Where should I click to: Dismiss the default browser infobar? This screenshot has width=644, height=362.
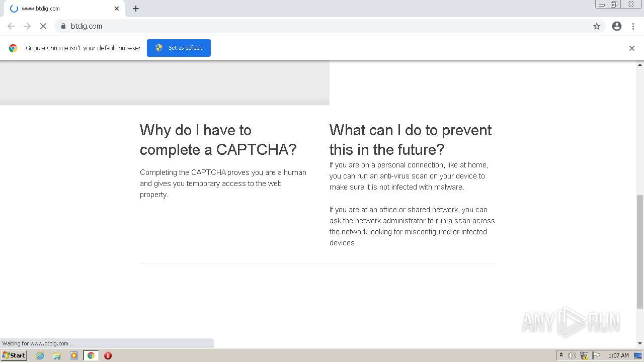[x=632, y=48]
